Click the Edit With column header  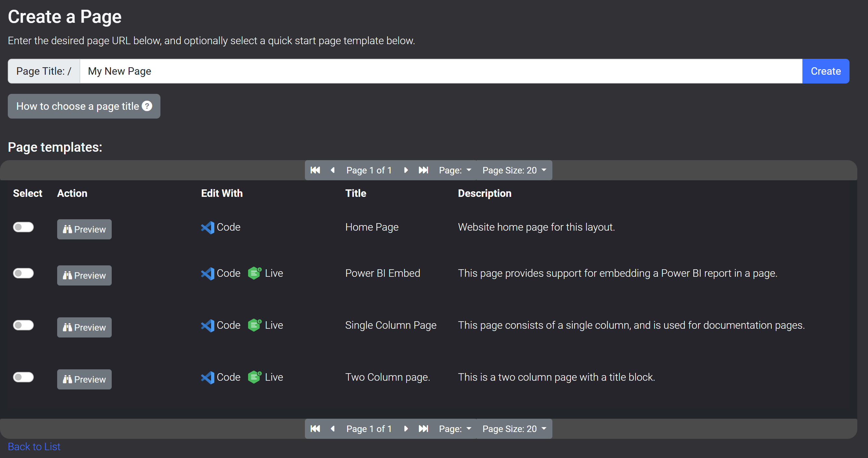point(222,193)
